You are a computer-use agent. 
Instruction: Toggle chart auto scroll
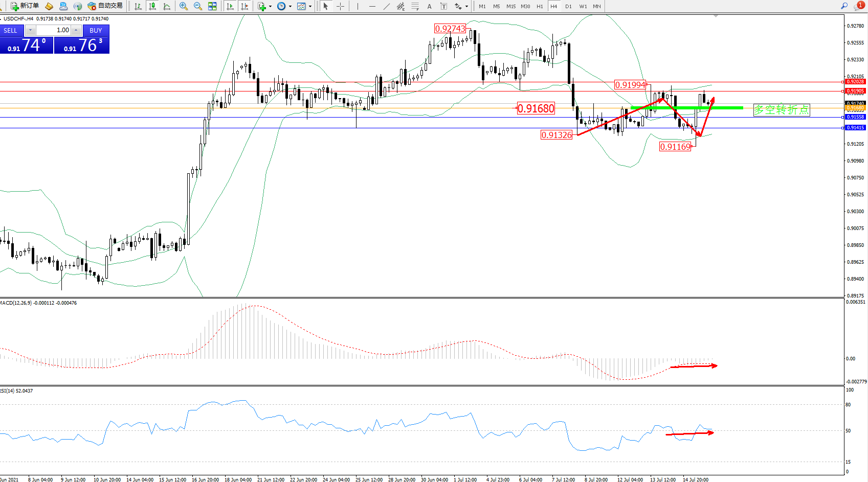click(x=230, y=6)
